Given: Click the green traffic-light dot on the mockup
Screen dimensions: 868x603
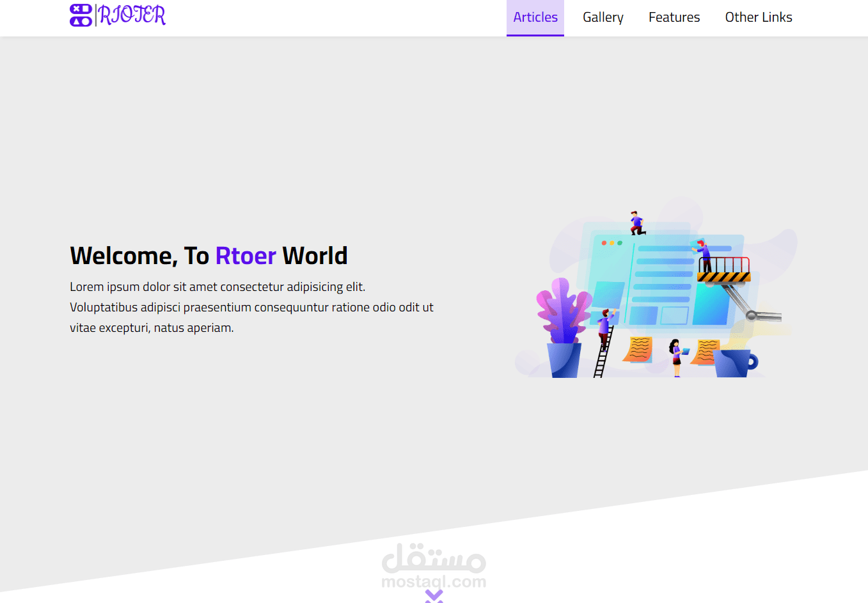Looking at the screenshot, I should (x=620, y=243).
